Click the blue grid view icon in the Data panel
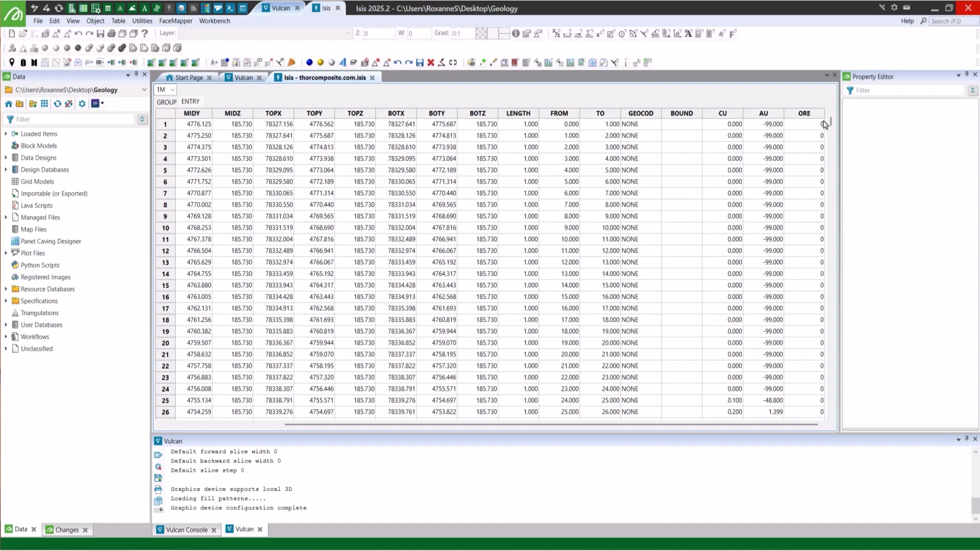This screenshot has width=980, height=551. 44,104
